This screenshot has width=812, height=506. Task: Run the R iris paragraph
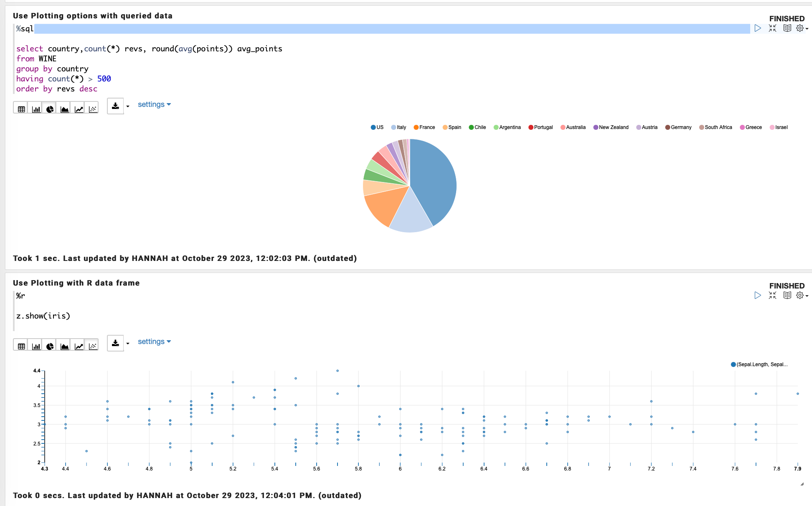coord(758,296)
